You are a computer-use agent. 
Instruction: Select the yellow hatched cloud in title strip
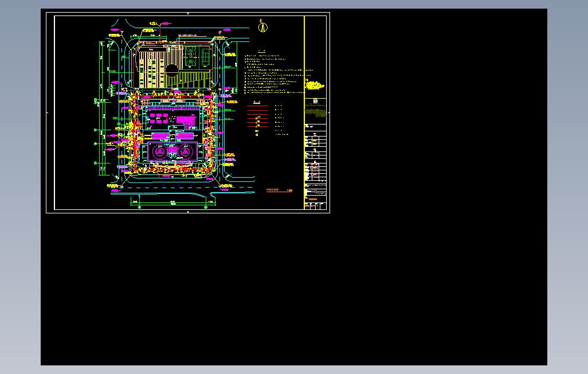pyautogui.click(x=314, y=85)
